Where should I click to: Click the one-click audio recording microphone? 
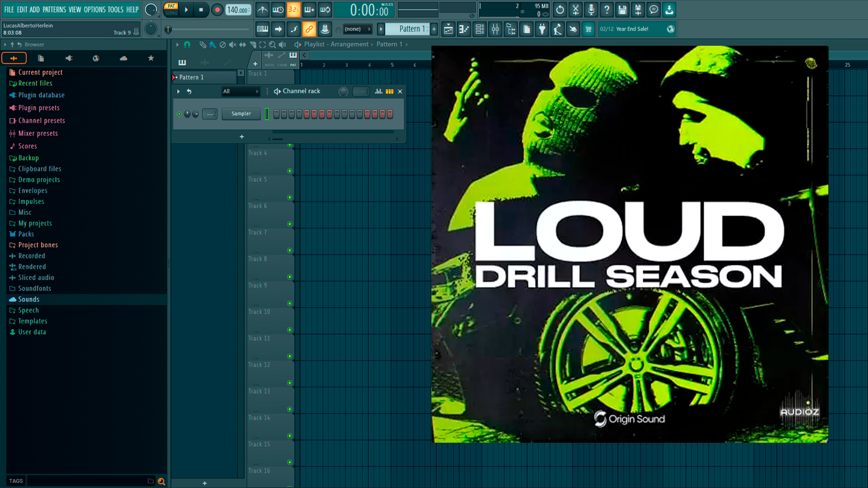pos(591,10)
